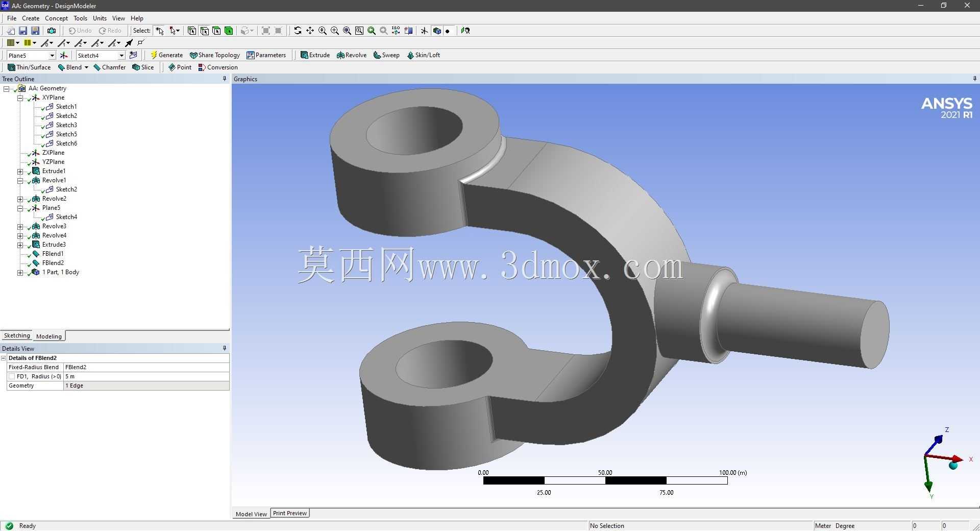Expand the Extrude1 tree node
Viewport: 980px width, 531px height.
[20, 171]
